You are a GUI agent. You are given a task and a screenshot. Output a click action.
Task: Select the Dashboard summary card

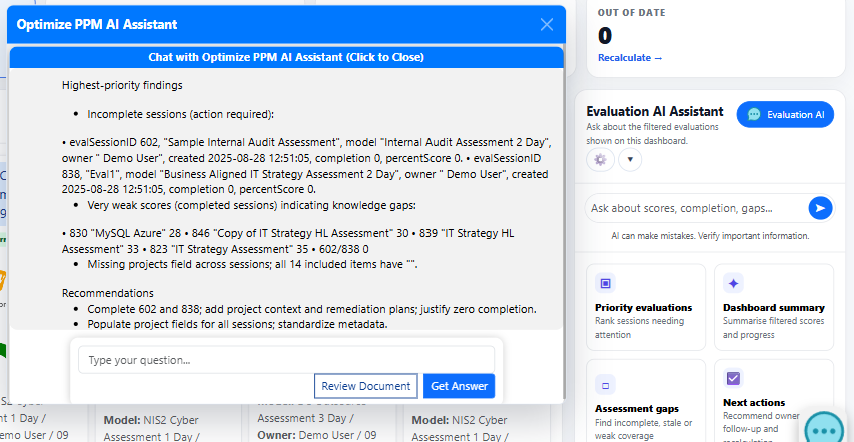(x=774, y=307)
